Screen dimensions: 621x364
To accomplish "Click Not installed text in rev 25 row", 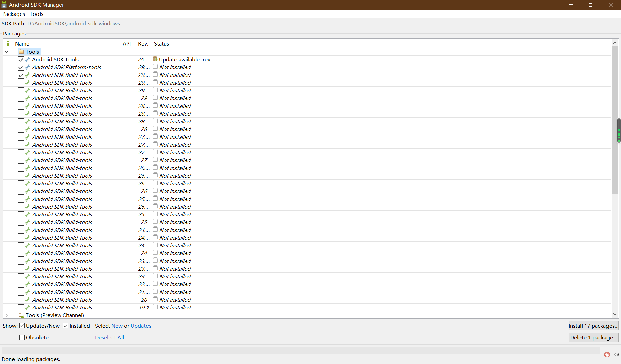I will [x=175, y=222].
